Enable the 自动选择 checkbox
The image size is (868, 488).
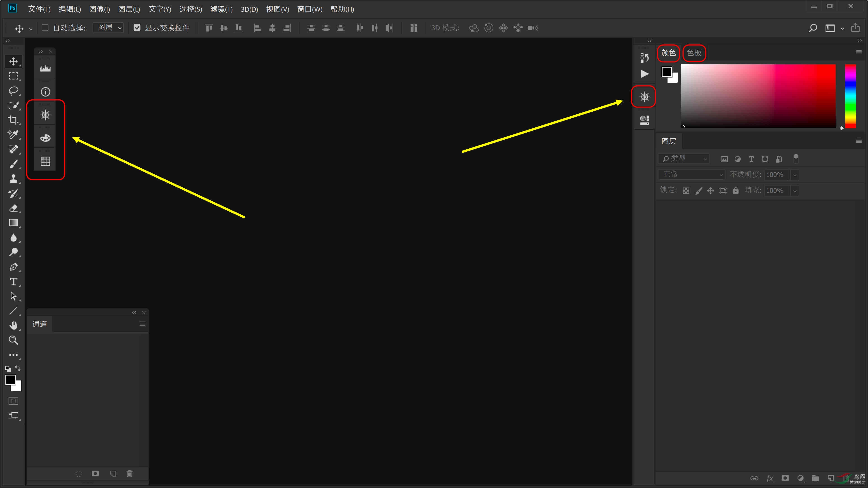[x=45, y=28]
